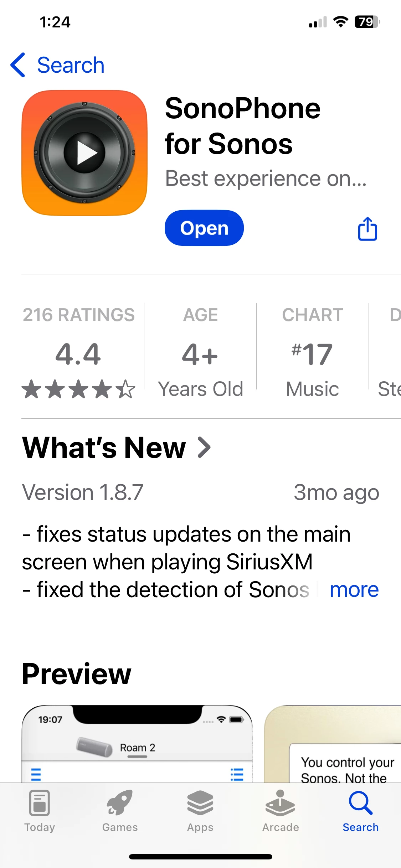View the #17 Music chart ranking

(313, 352)
